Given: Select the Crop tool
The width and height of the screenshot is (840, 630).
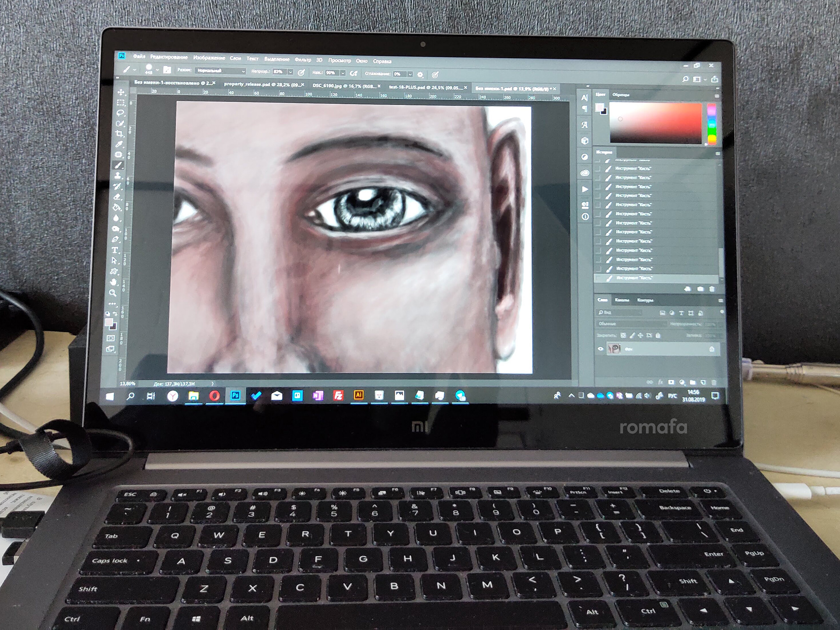Looking at the screenshot, I should (x=120, y=134).
